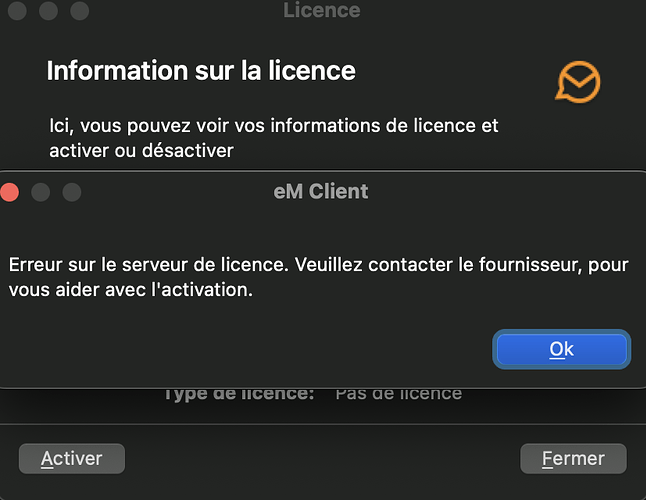Click the Licence window's middle traffic-light button
The width and height of the screenshot is (646, 500).
tap(48, 11)
